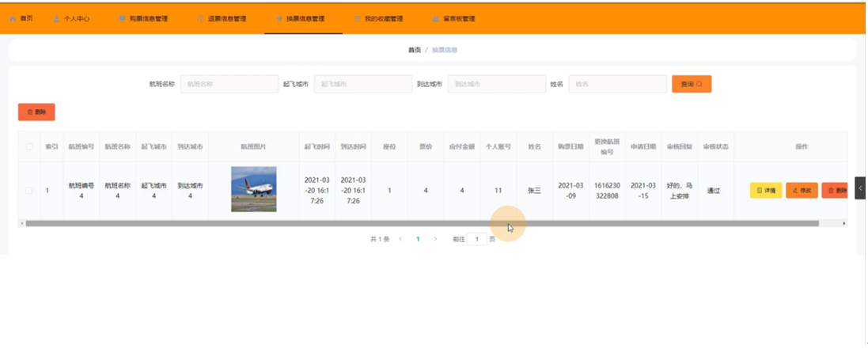
Task: Click the 起飞城市4 cell
Action: click(x=154, y=191)
